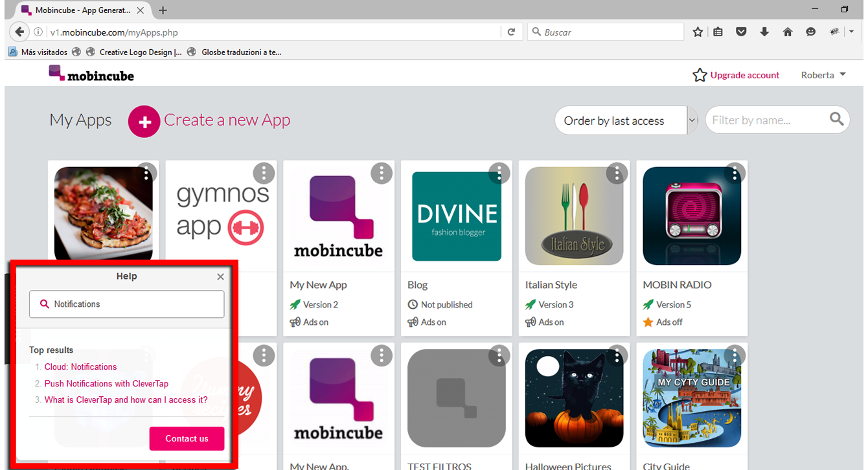This screenshot has height=470, width=868.
Task: Click the Filter by name search magnifier
Action: (836, 118)
